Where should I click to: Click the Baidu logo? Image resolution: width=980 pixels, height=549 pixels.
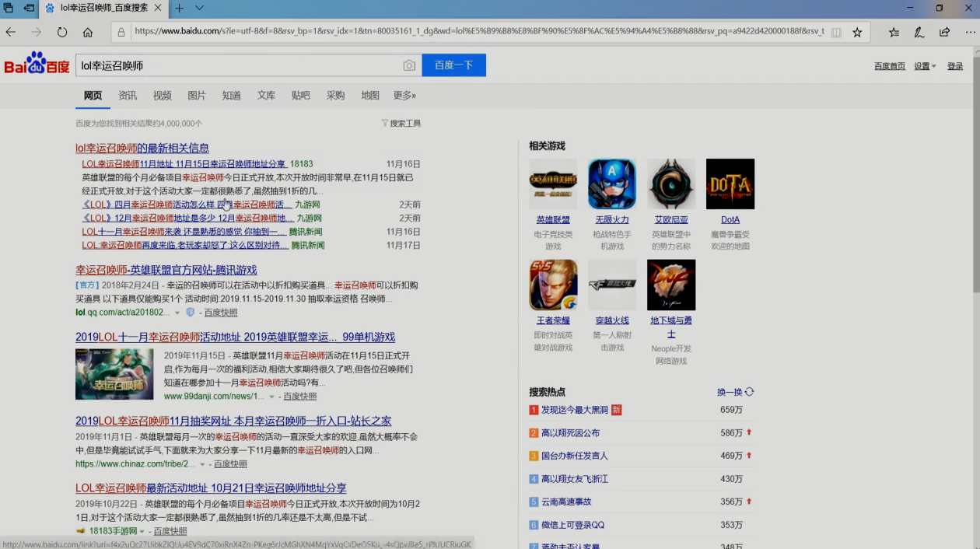click(37, 64)
